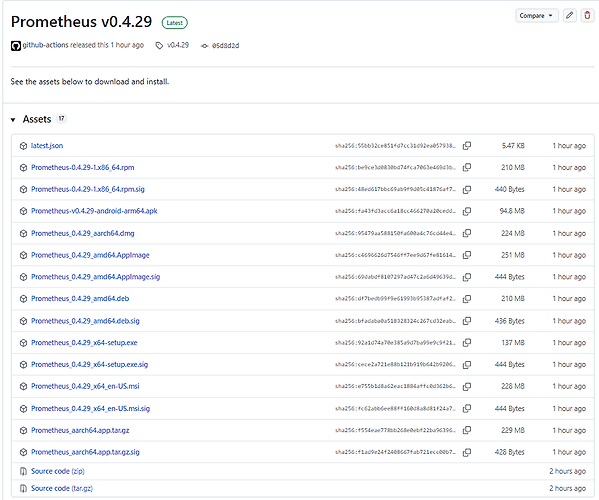Copy sha256 for x64-setup.exe.sig asset

(x=466, y=365)
